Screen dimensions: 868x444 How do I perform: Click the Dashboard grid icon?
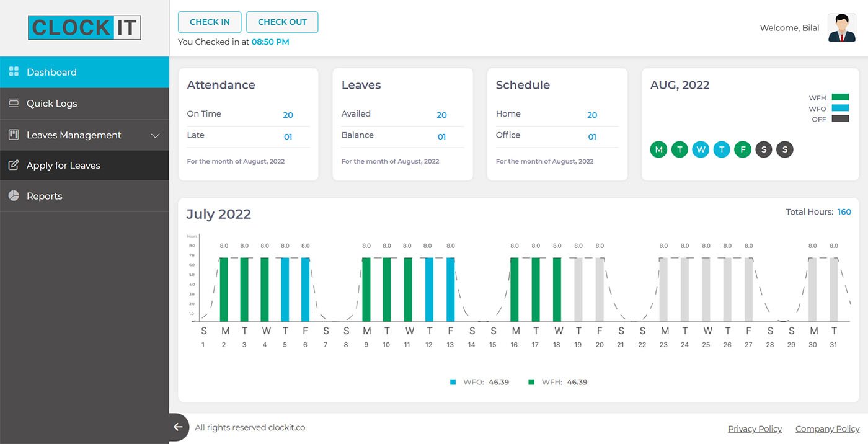coord(14,72)
